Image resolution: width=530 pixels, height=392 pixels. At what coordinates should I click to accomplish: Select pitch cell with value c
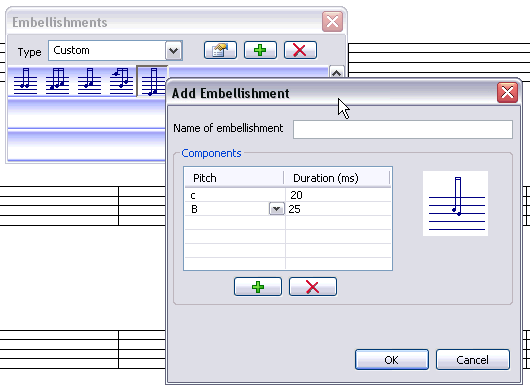pos(235,195)
